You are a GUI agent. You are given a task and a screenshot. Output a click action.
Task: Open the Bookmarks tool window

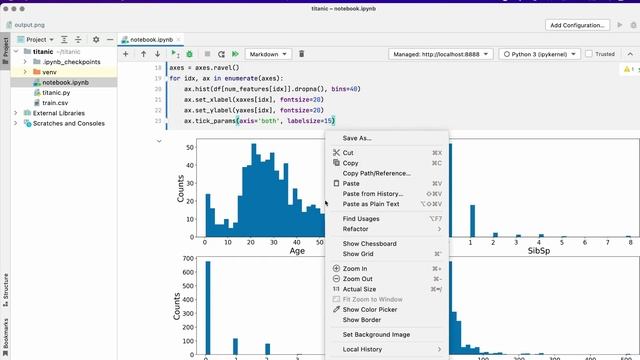point(5,336)
